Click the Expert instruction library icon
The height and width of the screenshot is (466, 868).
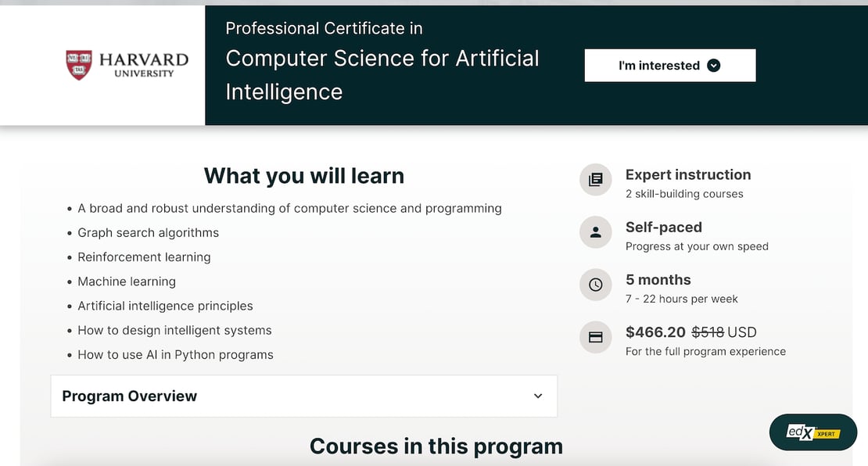596,180
